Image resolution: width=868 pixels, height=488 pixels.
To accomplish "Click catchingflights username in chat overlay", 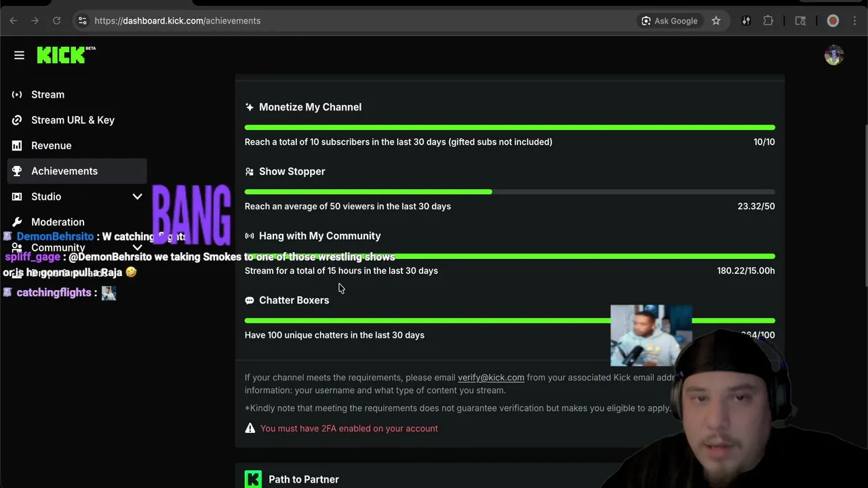I will click(x=54, y=292).
